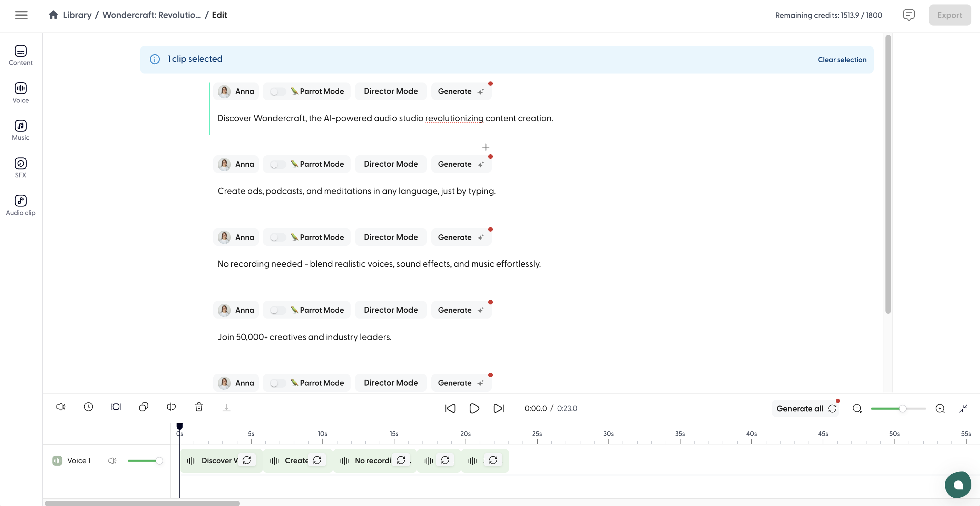Regenerate the 'Discover W' timeline clip

click(247, 460)
